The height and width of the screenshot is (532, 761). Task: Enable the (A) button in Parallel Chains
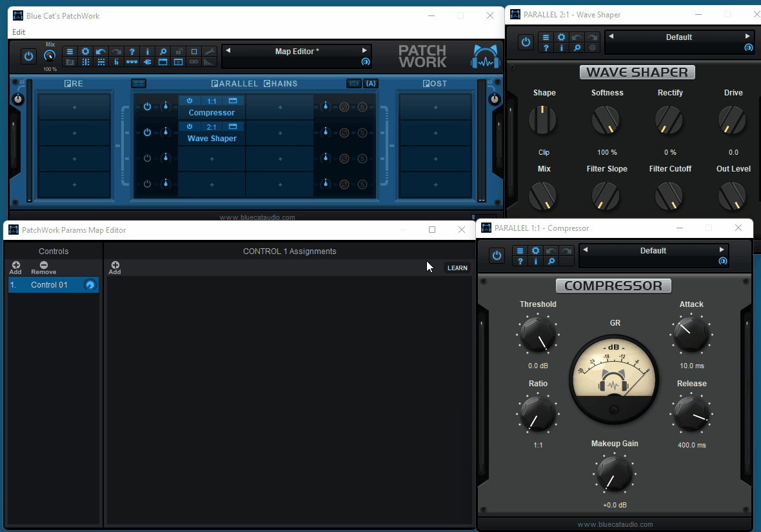click(x=371, y=83)
